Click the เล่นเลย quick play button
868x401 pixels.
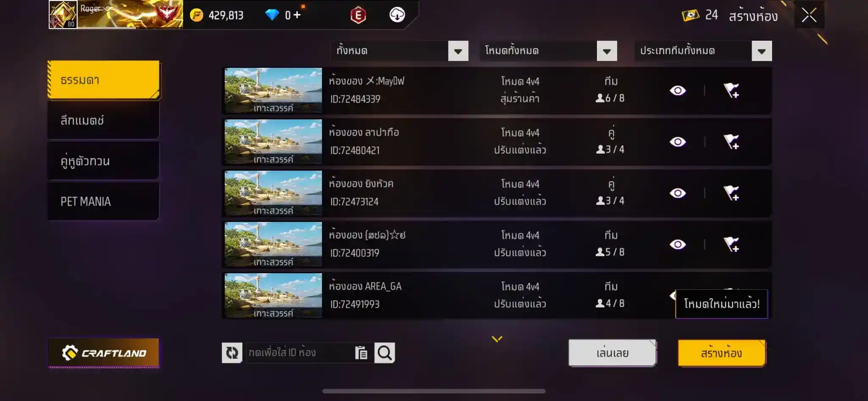tap(612, 353)
